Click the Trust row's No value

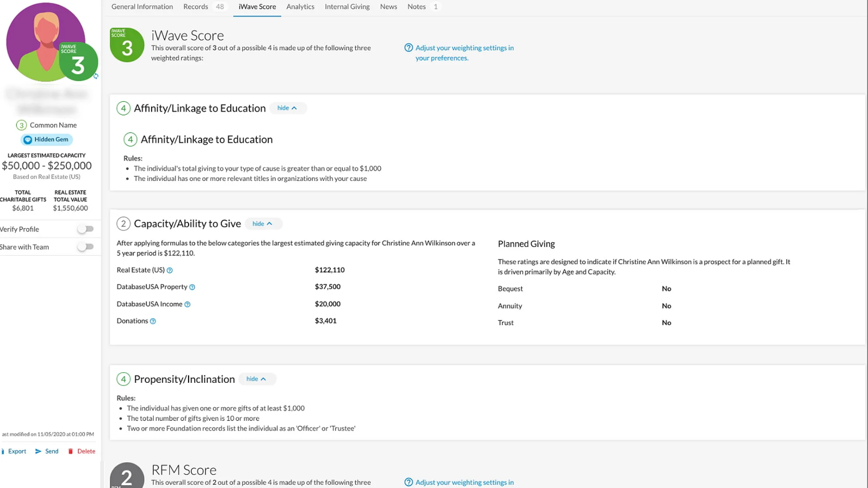666,323
